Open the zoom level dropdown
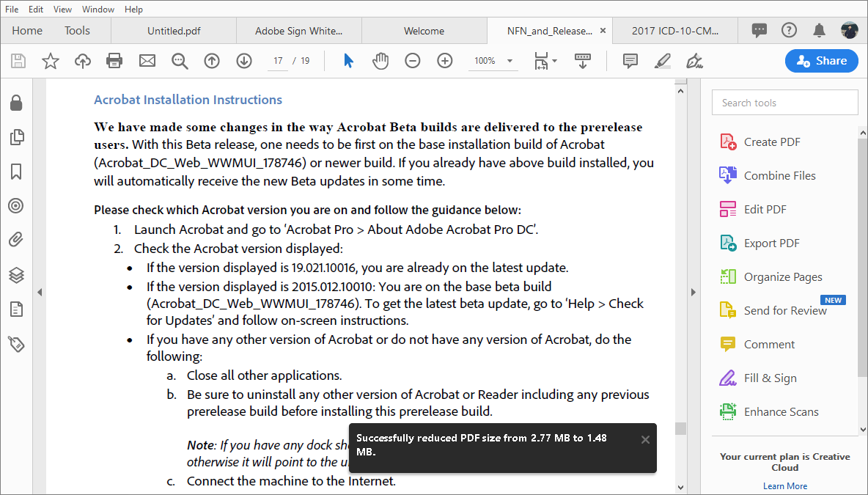Screen dimensions: 868x495 pos(509,61)
